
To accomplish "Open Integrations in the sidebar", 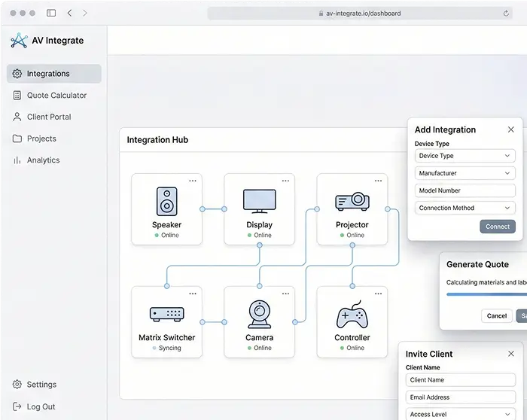I will click(x=53, y=74).
